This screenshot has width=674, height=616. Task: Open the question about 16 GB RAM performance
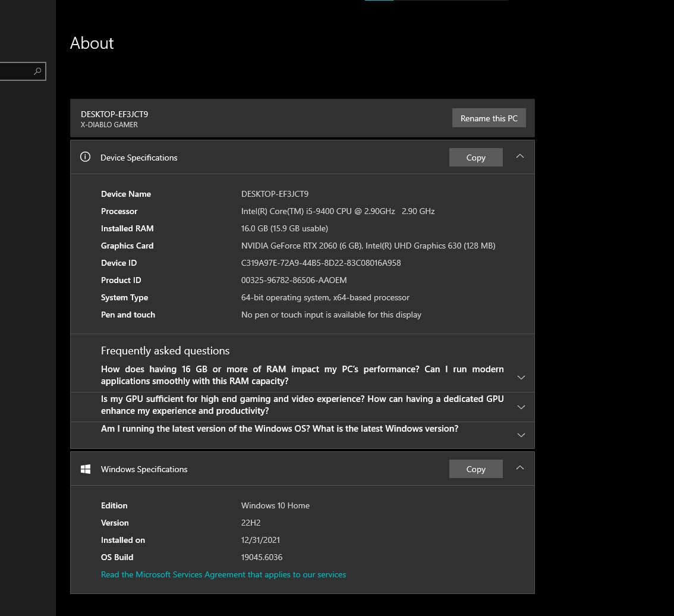[302, 375]
